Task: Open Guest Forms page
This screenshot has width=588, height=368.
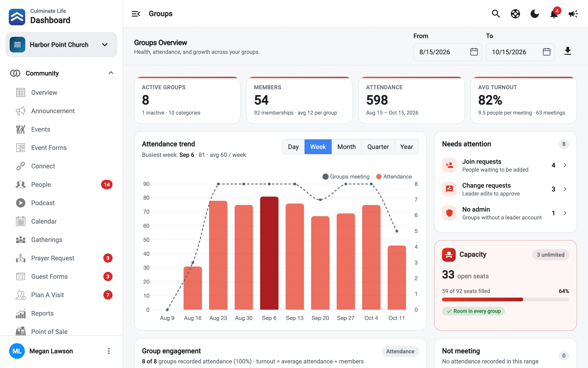Action: (x=61, y=276)
